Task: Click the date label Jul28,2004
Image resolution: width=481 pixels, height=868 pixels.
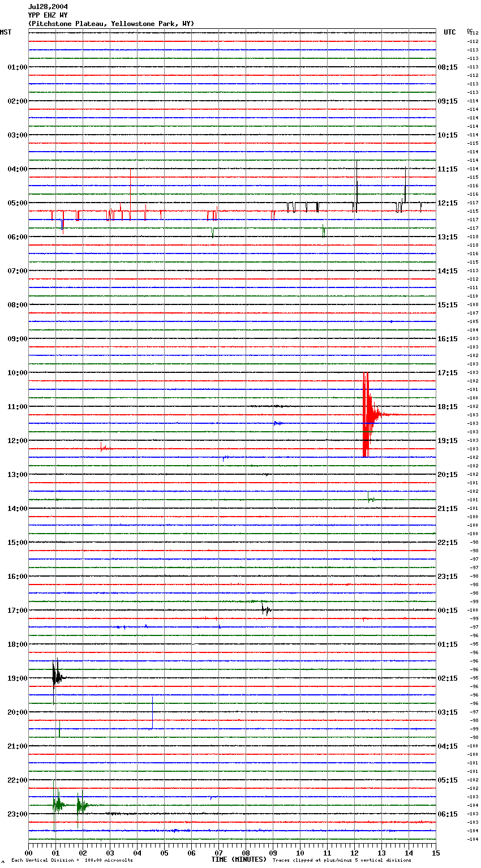Action: (x=48, y=7)
